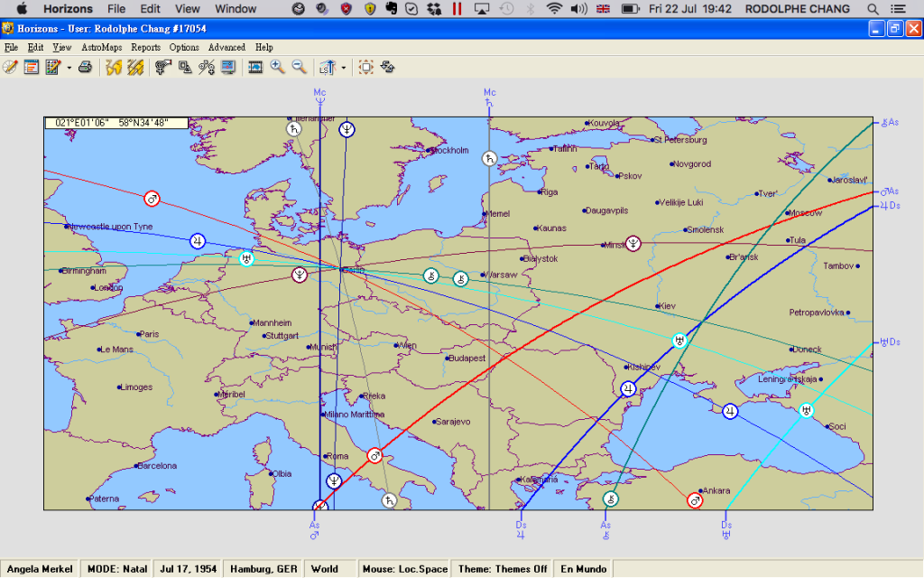Viewport: 924px width, 578px height.
Task: Click the Evernote elephant menu bar icon
Action: pos(390,9)
